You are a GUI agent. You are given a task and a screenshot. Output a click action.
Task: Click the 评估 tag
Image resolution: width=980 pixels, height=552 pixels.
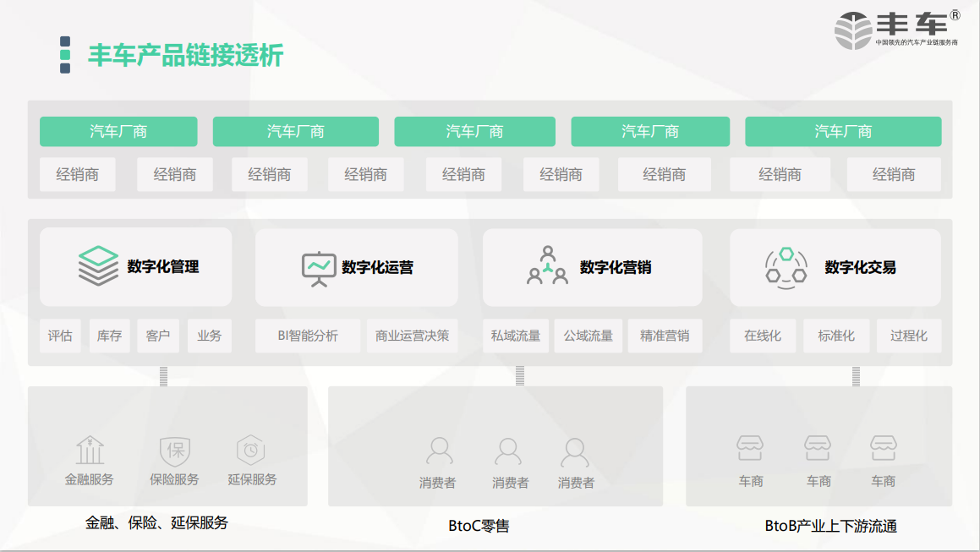(x=60, y=336)
